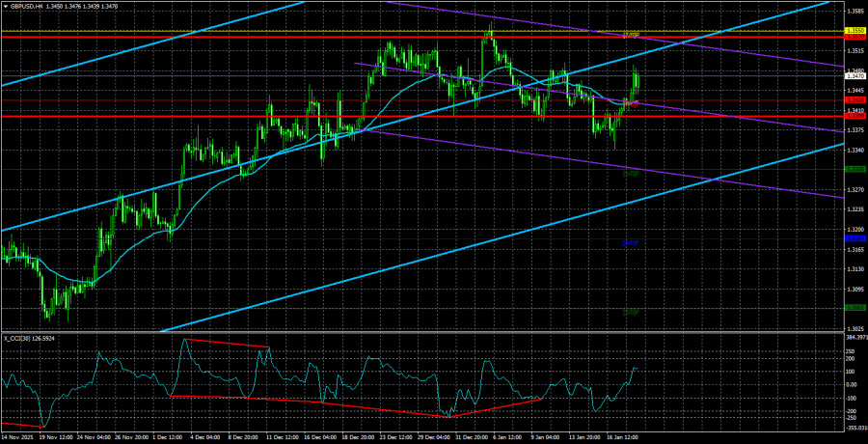Click the red 1.3539 price label

[x=854, y=37]
